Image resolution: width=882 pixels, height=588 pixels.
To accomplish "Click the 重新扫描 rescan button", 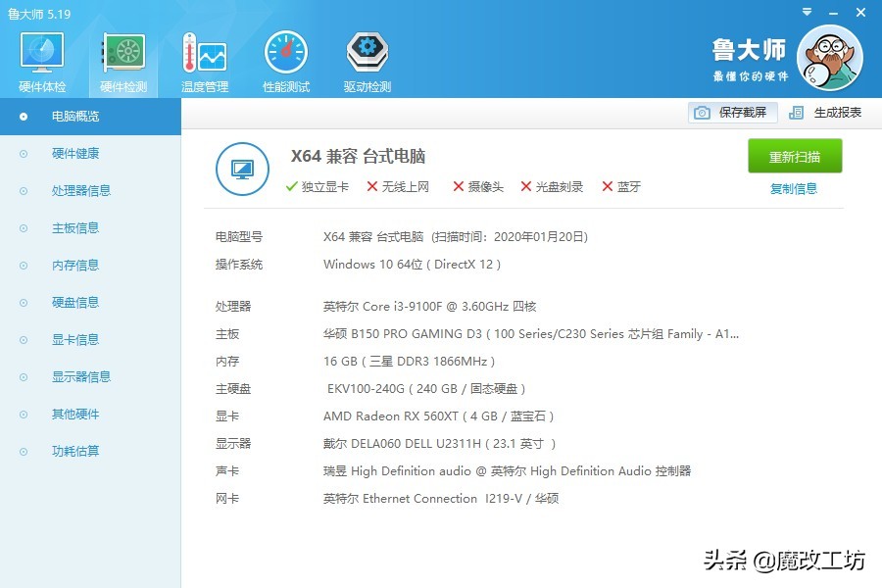I will click(794, 156).
